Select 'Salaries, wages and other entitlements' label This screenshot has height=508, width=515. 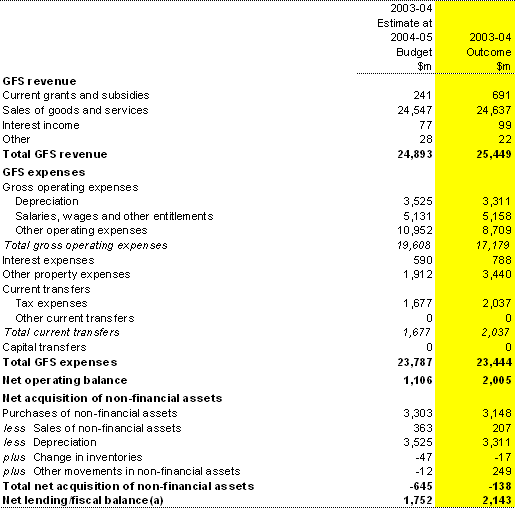(114, 216)
